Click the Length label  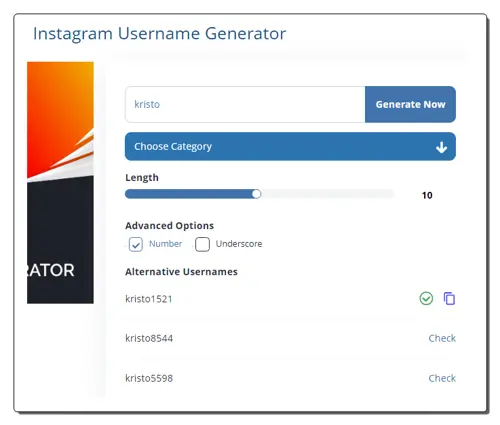142,178
